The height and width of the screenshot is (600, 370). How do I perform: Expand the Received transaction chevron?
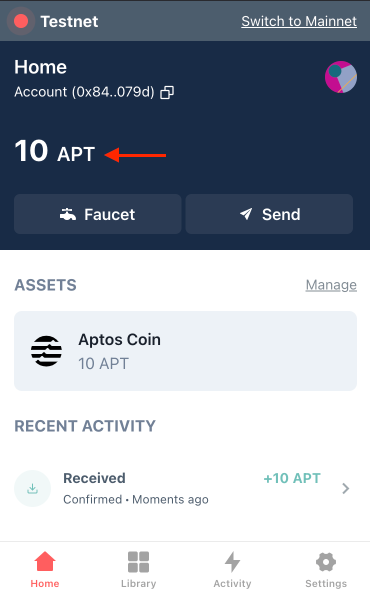tap(346, 488)
